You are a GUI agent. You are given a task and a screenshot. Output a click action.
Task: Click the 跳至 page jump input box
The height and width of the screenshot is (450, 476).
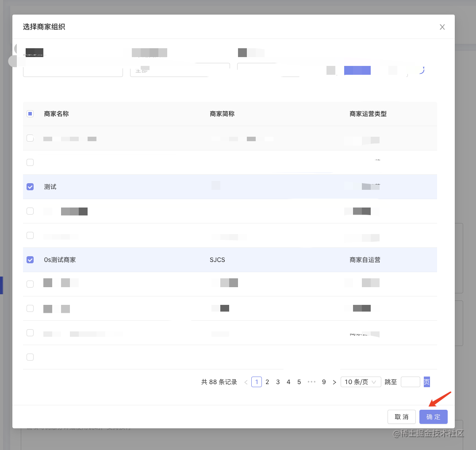point(410,382)
